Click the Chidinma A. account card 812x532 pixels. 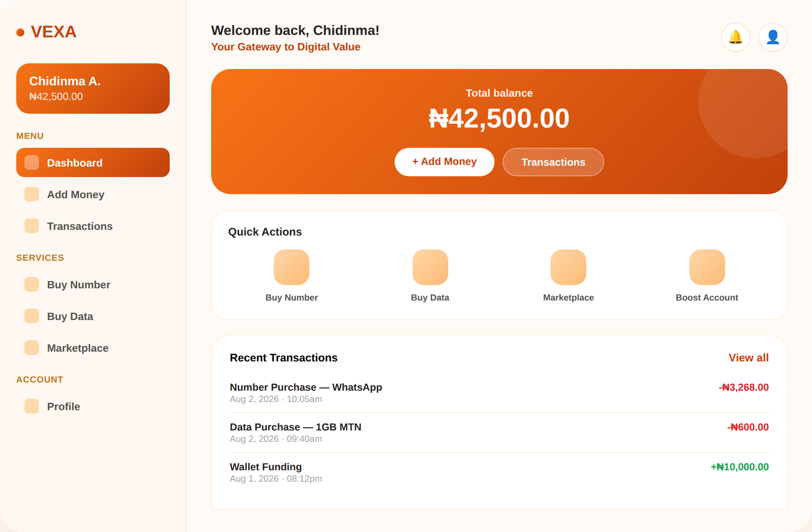pyautogui.click(x=93, y=89)
